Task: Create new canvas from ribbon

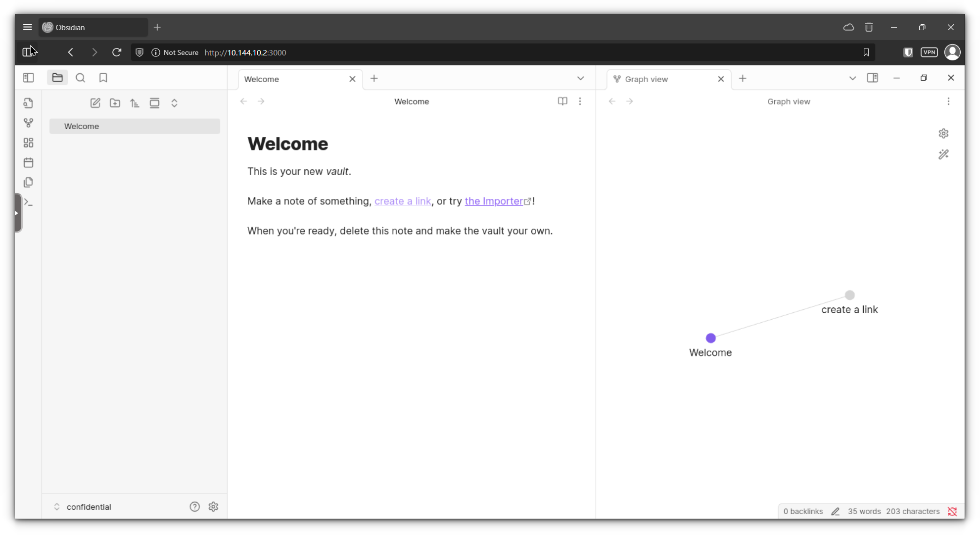Action: click(28, 143)
